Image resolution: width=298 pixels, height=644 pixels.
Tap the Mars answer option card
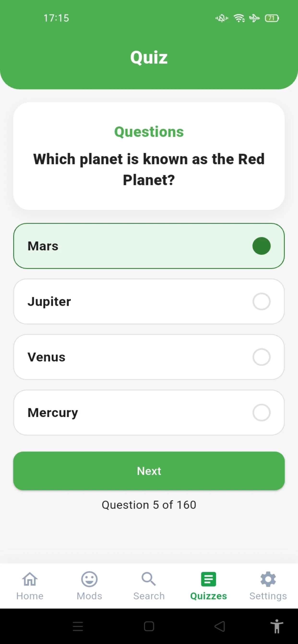point(149,246)
